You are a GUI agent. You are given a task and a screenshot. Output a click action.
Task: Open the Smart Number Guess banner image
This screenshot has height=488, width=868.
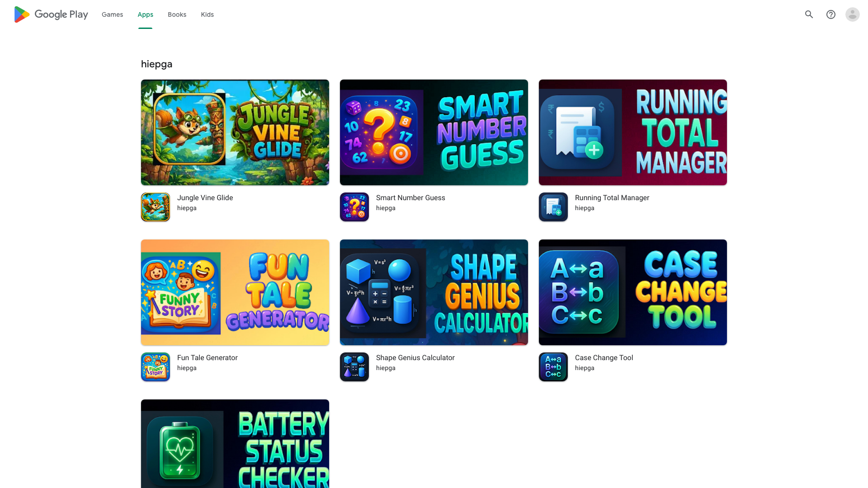click(434, 132)
